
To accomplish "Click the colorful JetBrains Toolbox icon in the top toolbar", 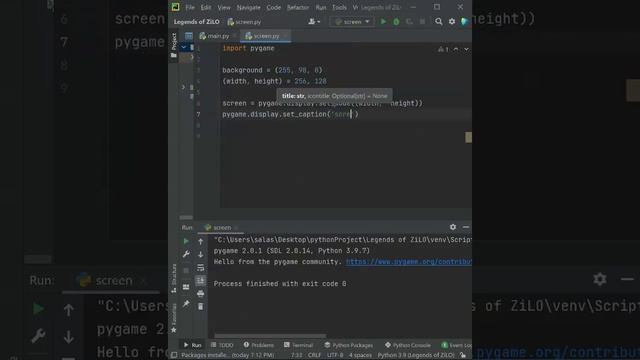I will tap(464, 22).
